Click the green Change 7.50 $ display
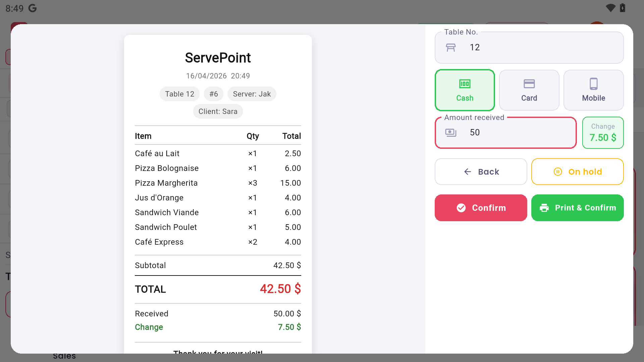Image resolution: width=644 pixels, height=362 pixels. [x=603, y=133]
